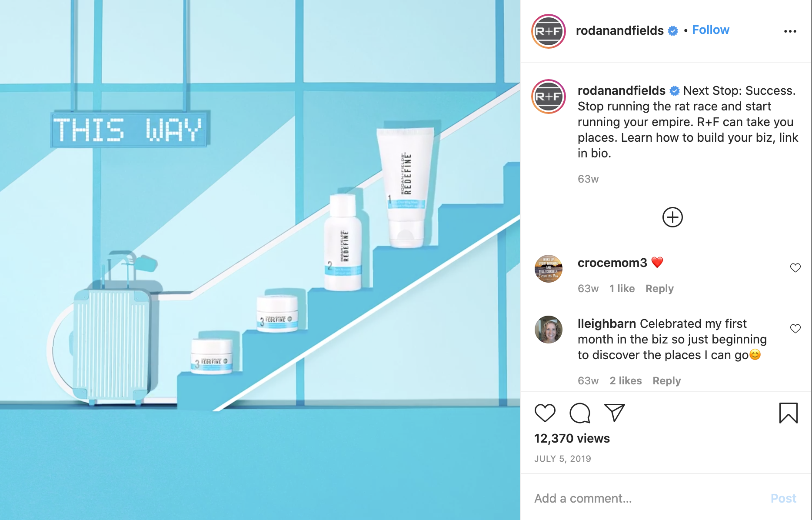Open crocemom3's profile picture
Viewport: 812px width, 520px height.
(548, 269)
